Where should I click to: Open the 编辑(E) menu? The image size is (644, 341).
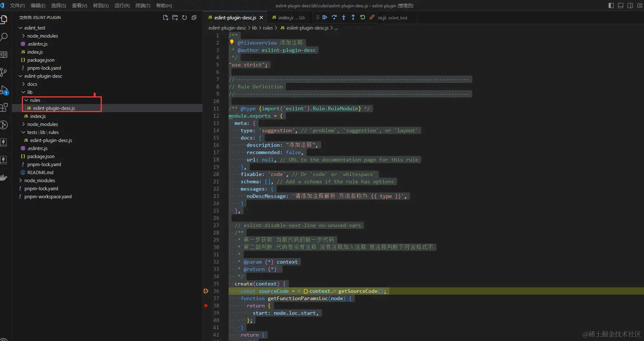tap(38, 5)
